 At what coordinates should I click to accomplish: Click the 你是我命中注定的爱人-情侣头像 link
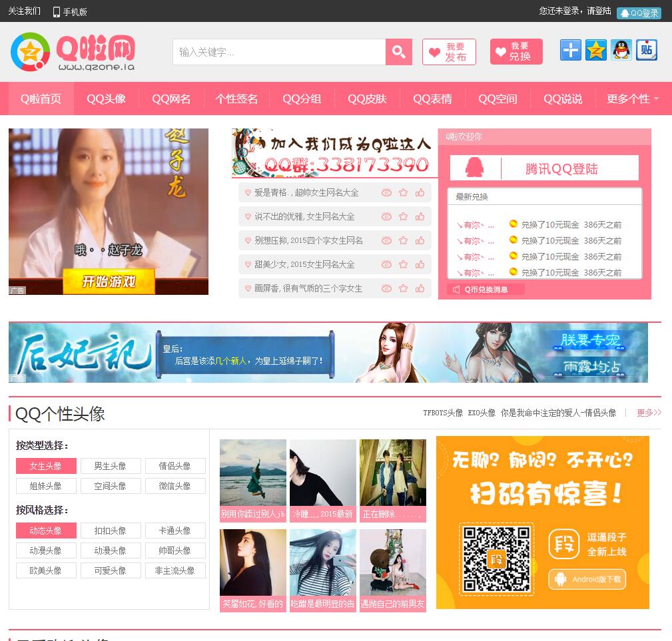point(558,413)
